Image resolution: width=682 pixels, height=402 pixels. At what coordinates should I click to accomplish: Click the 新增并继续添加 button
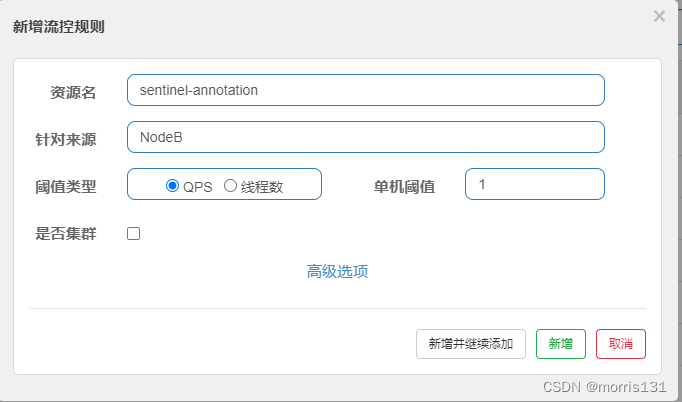coord(471,344)
